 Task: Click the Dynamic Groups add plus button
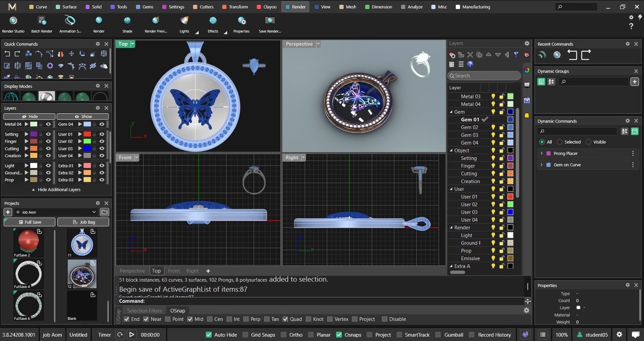coord(635,82)
